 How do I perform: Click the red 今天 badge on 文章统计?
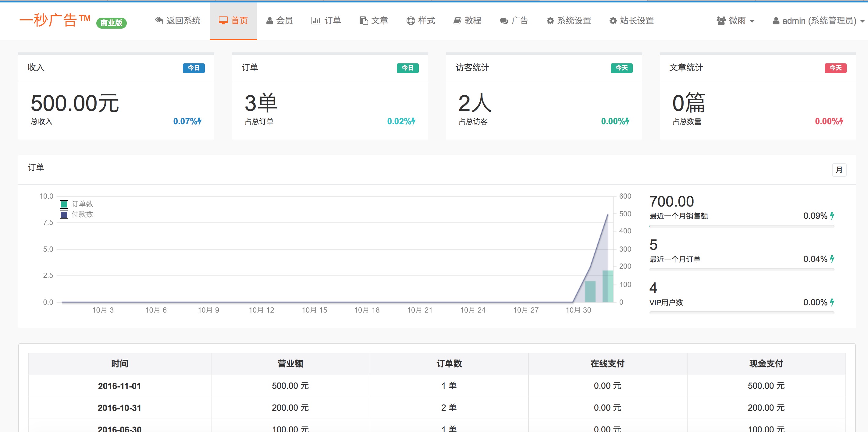coord(836,68)
